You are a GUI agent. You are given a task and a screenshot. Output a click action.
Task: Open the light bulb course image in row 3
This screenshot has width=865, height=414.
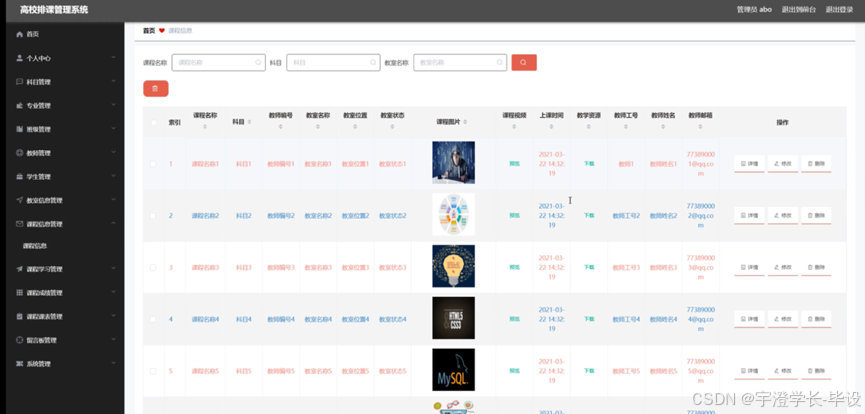(x=453, y=266)
